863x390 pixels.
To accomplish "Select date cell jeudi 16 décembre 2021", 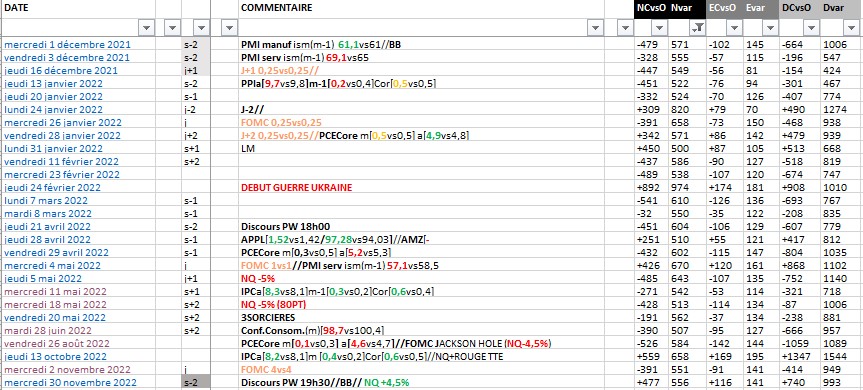I will click(78, 70).
